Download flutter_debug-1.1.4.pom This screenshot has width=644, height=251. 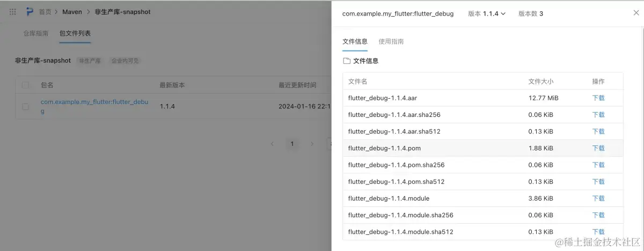(x=598, y=148)
